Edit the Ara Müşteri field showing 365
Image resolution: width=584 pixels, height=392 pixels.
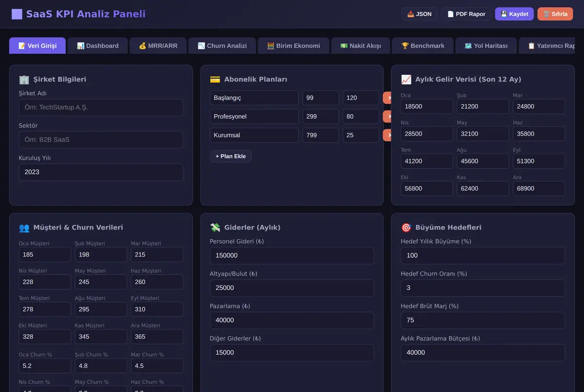point(157,337)
